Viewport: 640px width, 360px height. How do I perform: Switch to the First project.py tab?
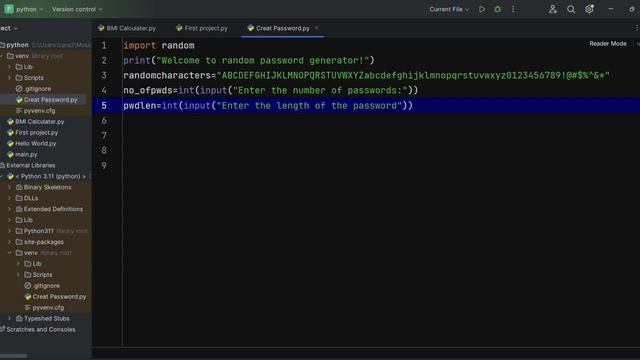pyautogui.click(x=202, y=28)
